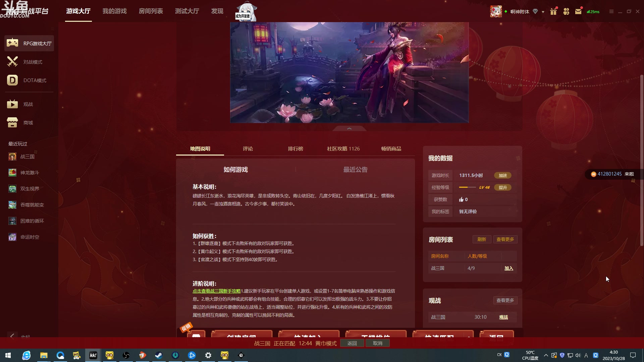Cancel matchmaking with the 取消 button
This screenshot has width=644, height=362.
point(378,343)
